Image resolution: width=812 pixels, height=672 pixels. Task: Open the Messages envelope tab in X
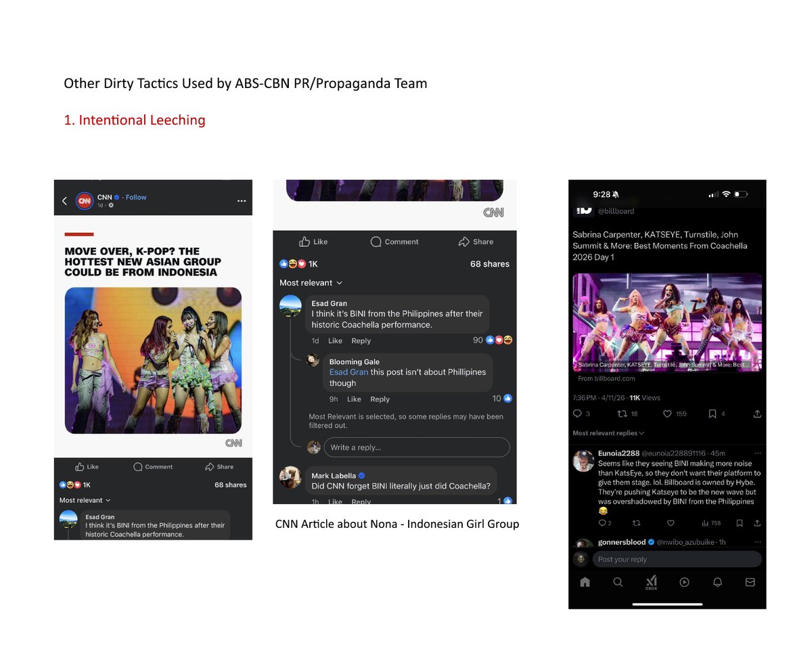750,582
